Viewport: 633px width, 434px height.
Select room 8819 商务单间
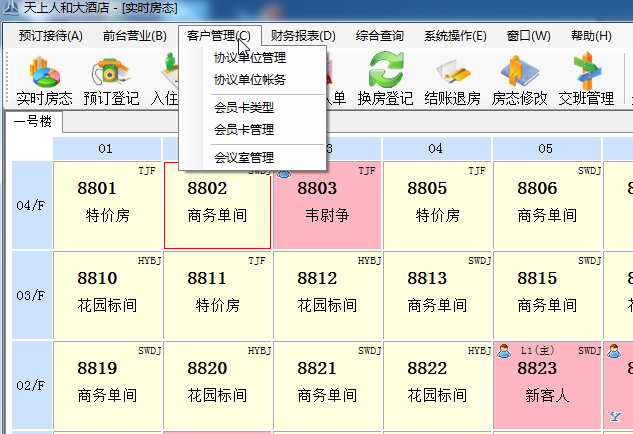coord(107,386)
